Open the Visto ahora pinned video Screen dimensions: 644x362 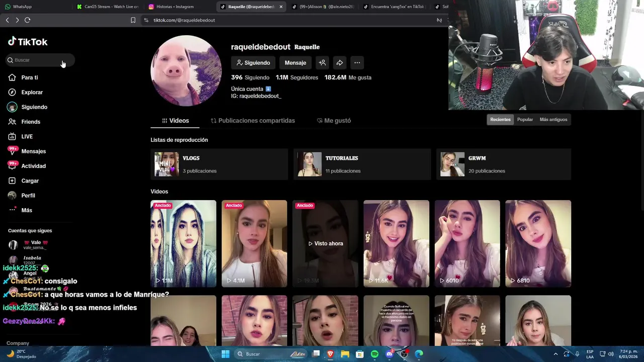pos(325,244)
